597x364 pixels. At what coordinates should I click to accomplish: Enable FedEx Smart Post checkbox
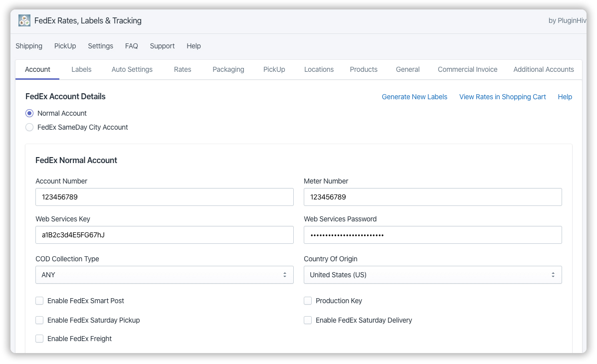point(39,301)
